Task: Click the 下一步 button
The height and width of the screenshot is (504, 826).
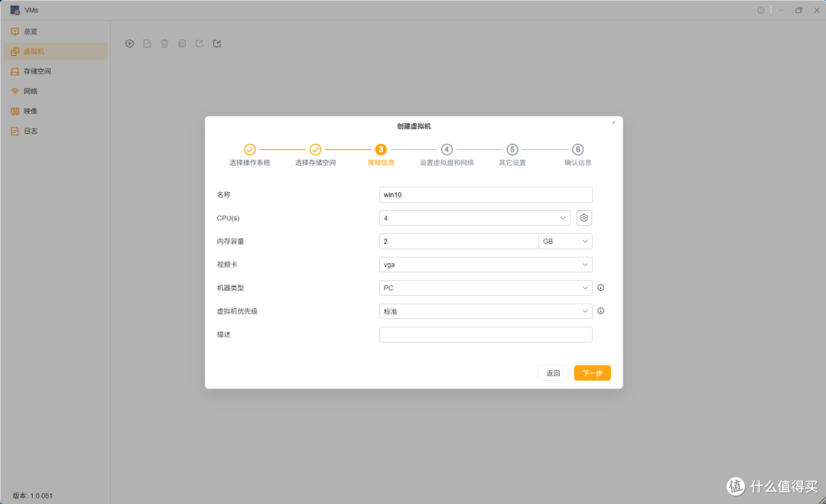Action: tap(592, 373)
